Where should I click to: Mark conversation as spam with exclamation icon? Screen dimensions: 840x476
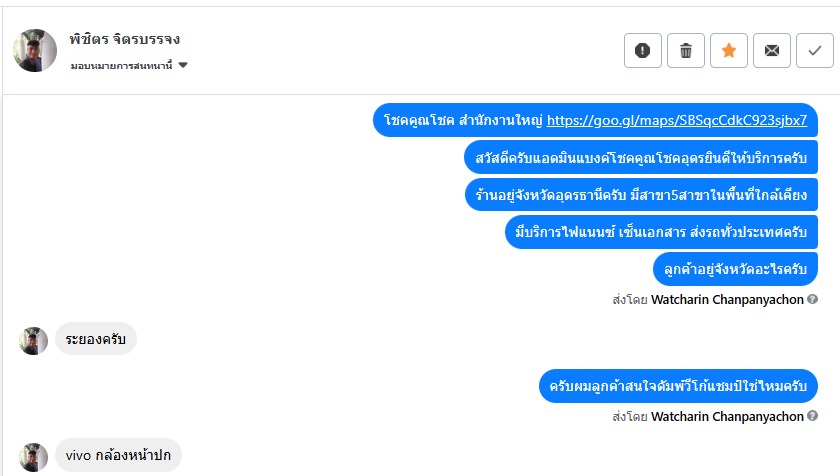click(643, 50)
